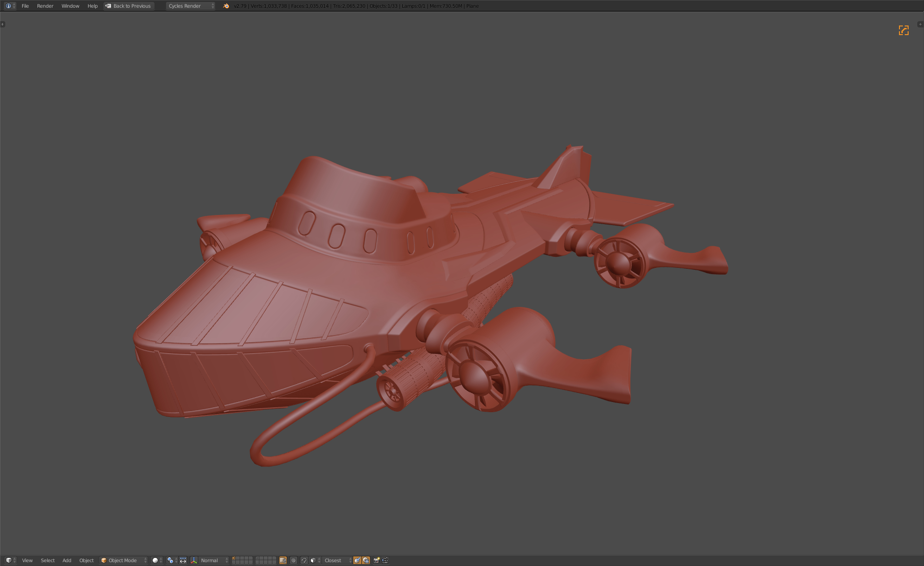Open the 3D View editor type selector
The image size is (924, 566).
tap(10, 560)
